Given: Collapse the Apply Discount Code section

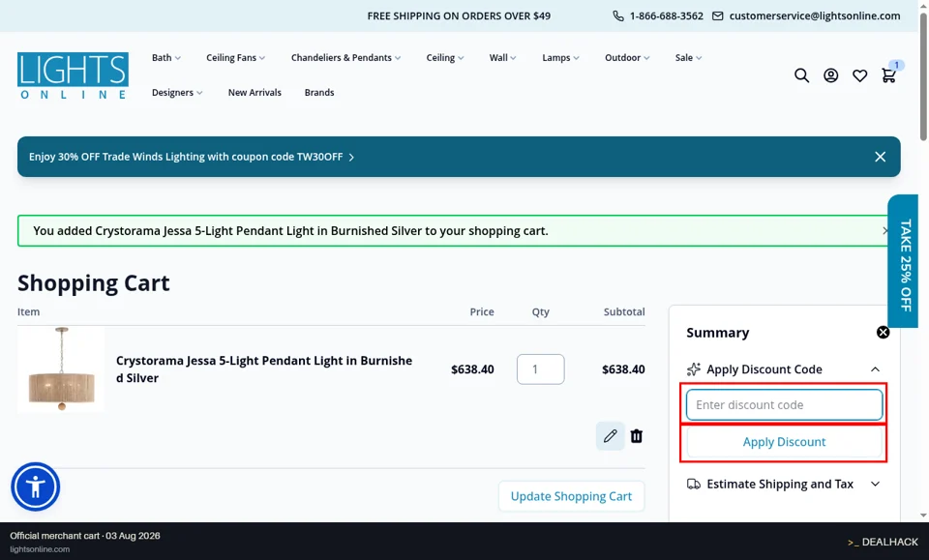Looking at the screenshot, I should [875, 369].
